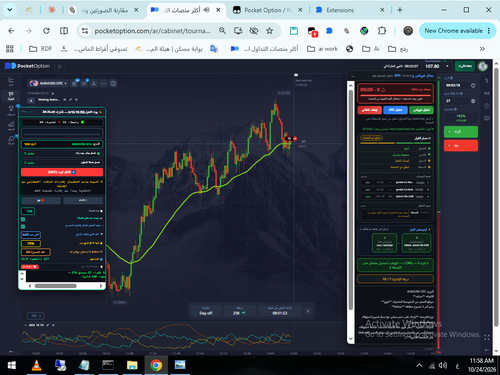The height and width of the screenshot is (375, 500).
Task: Switch to the مقارنة الصورتين tab
Action: tap(104, 10)
